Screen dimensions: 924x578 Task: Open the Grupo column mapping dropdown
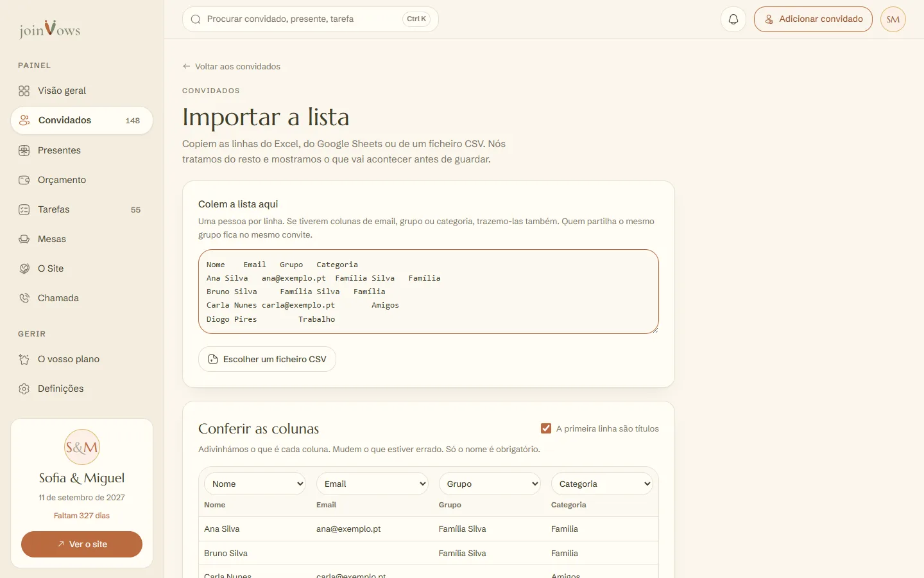[490, 484]
